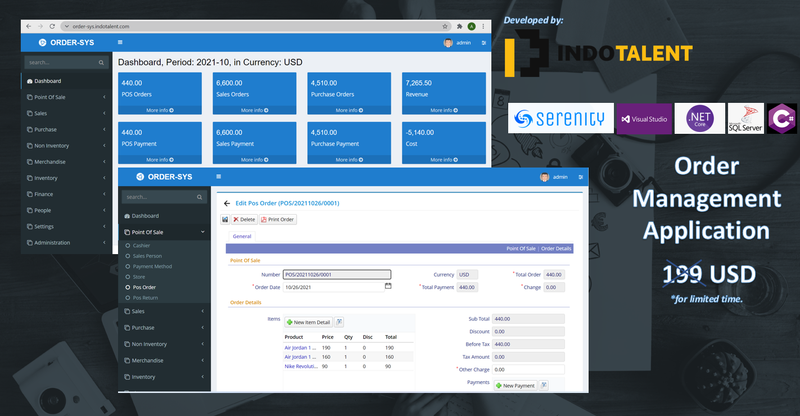Viewport: 800px width, 416px height.
Task: Click the Print Order button
Action: click(278, 219)
